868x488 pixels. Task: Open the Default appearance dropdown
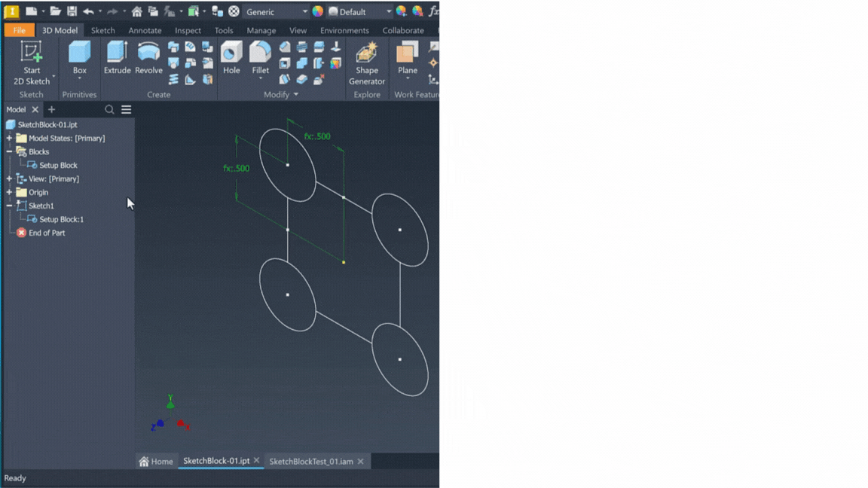(389, 12)
